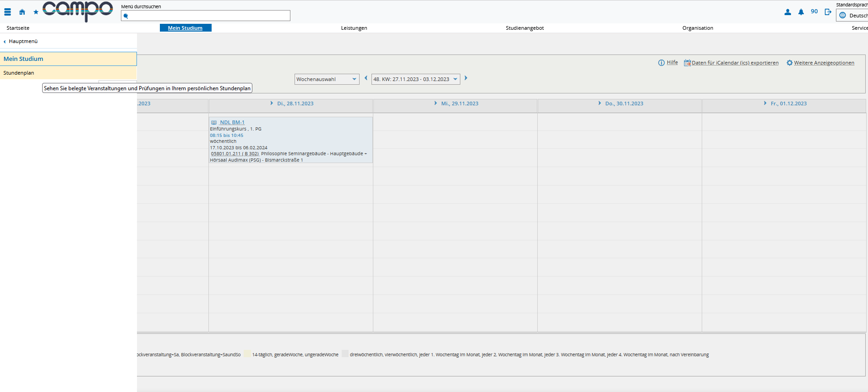The height and width of the screenshot is (392, 868).
Task: Click the logout icon
Action: 828,12
